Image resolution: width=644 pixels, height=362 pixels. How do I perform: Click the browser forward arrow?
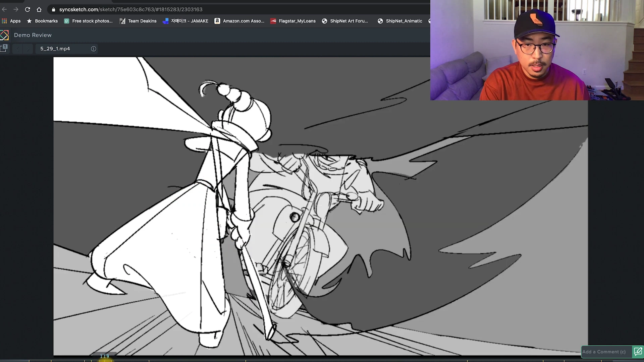coord(16,9)
